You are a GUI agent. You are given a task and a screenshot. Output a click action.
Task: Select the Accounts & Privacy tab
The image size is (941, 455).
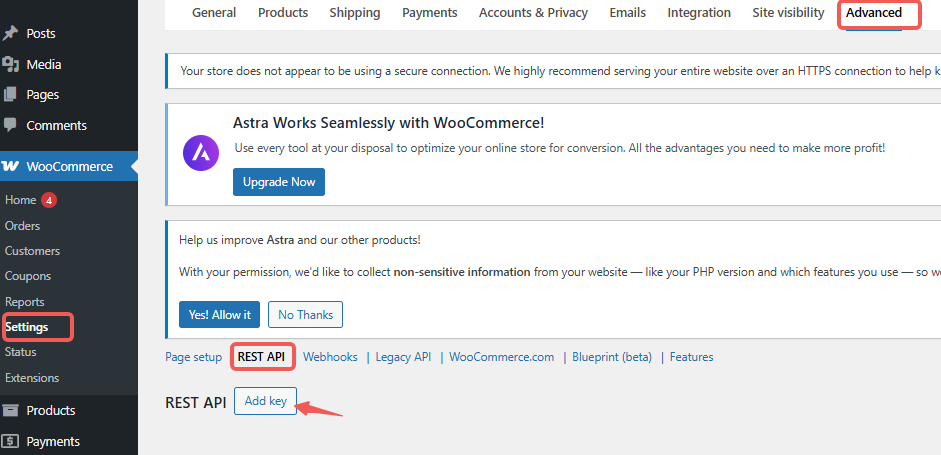pyautogui.click(x=532, y=13)
